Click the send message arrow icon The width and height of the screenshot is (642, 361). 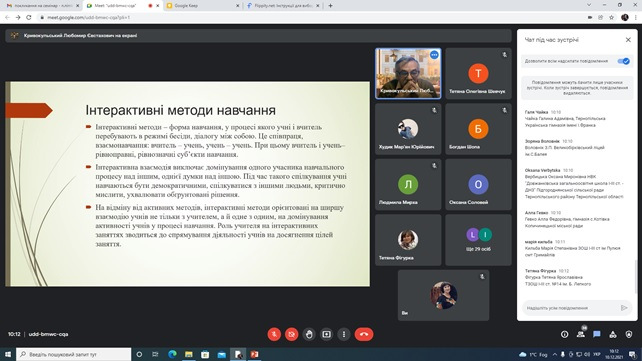624,308
